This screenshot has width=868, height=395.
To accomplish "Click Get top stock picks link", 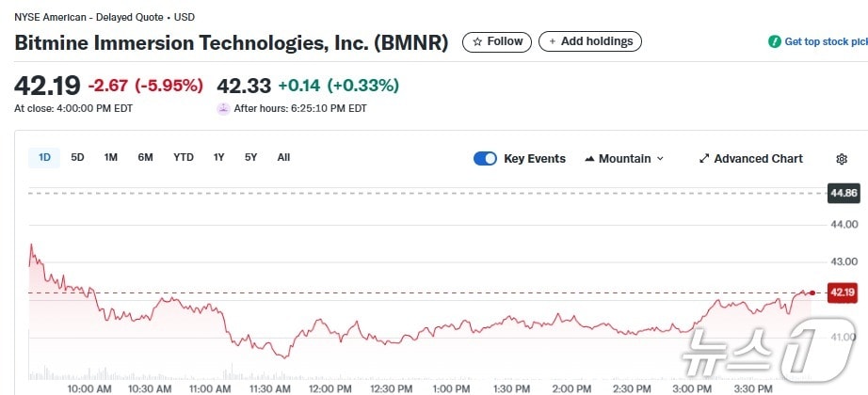I will [x=826, y=42].
